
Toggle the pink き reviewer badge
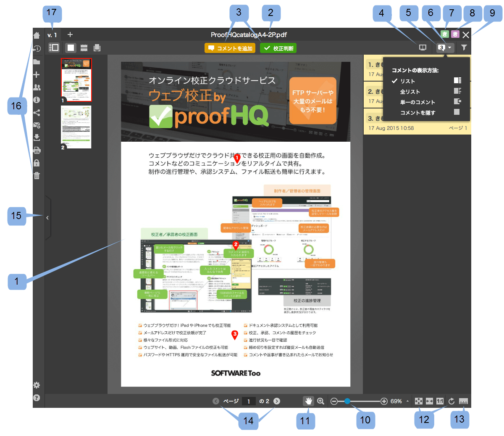(x=455, y=34)
